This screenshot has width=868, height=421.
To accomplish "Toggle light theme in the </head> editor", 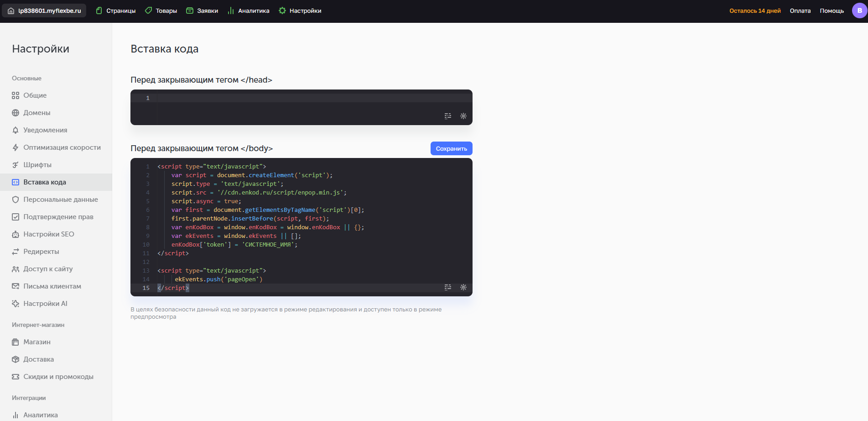I will [463, 116].
